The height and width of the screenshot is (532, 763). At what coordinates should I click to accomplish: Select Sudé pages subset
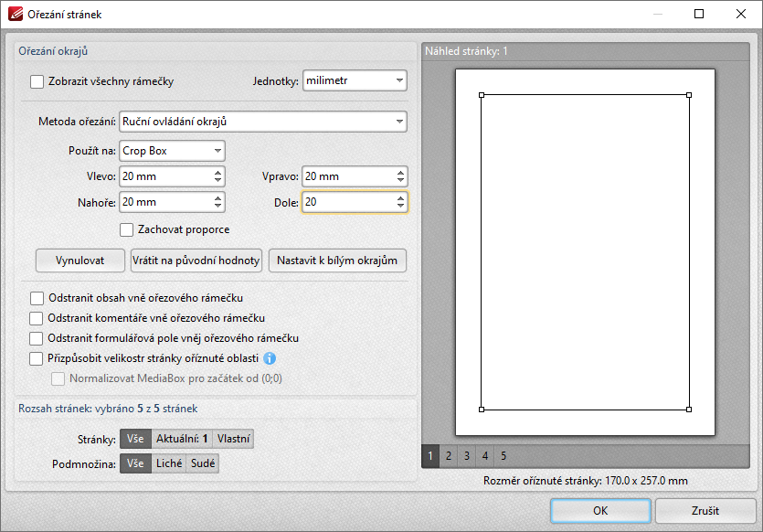click(x=203, y=463)
